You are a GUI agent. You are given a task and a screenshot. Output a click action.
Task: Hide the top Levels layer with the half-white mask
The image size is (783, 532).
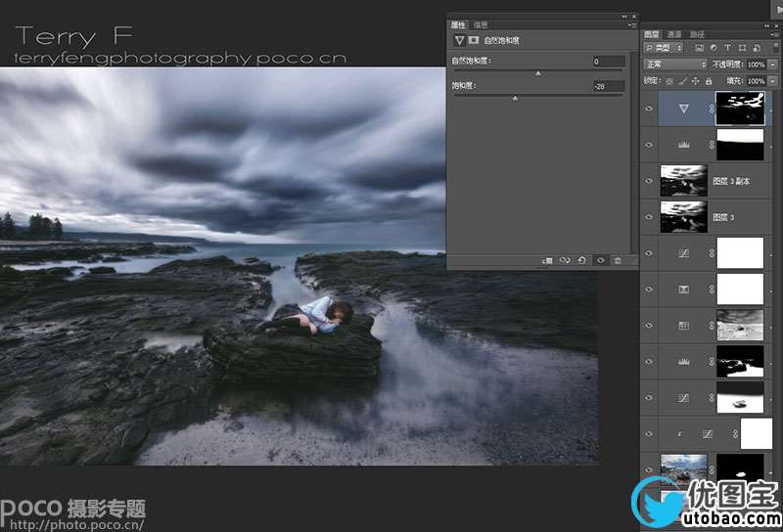click(649, 145)
